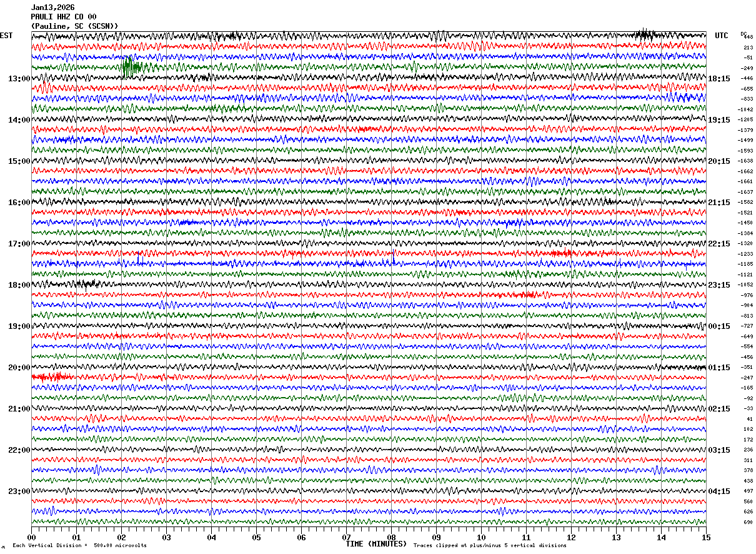Click minute tick label "09" on time axis

coord(436,537)
